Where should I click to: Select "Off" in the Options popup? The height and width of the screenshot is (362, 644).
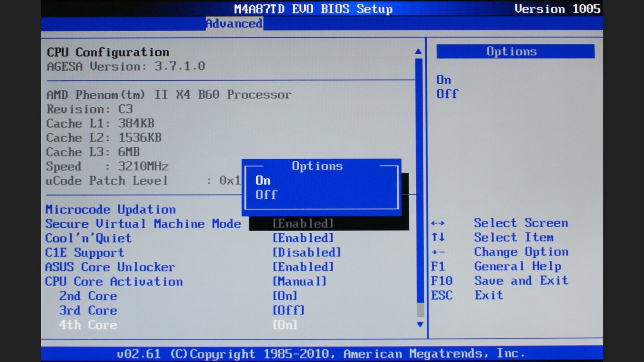266,194
